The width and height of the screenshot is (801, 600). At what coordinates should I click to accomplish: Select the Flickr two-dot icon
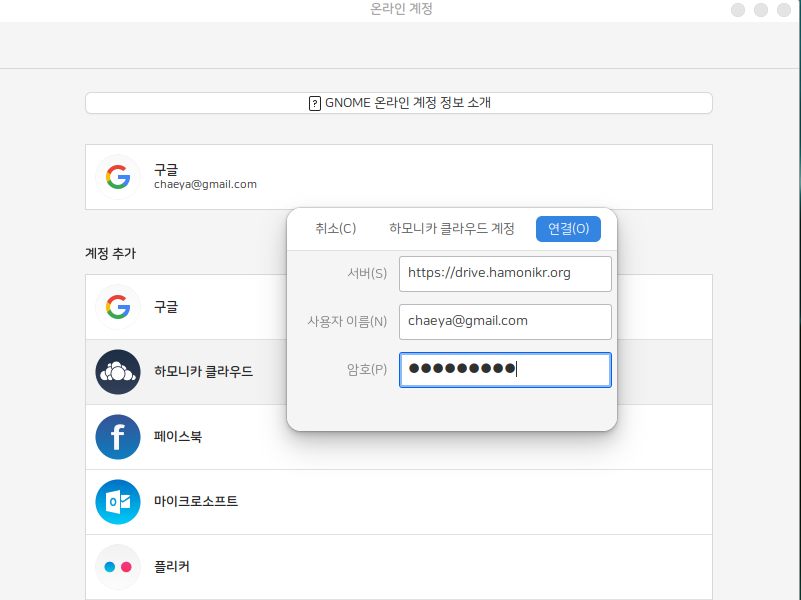pyautogui.click(x=118, y=567)
